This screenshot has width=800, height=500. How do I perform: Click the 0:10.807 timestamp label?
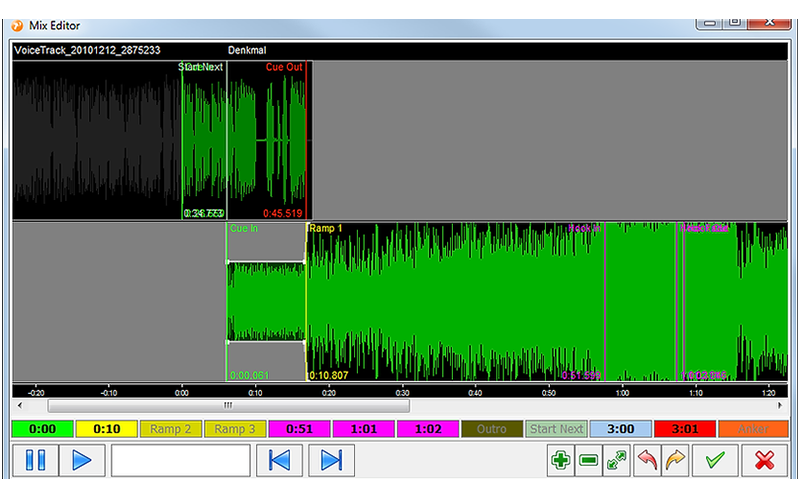click(x=329, y=376)
